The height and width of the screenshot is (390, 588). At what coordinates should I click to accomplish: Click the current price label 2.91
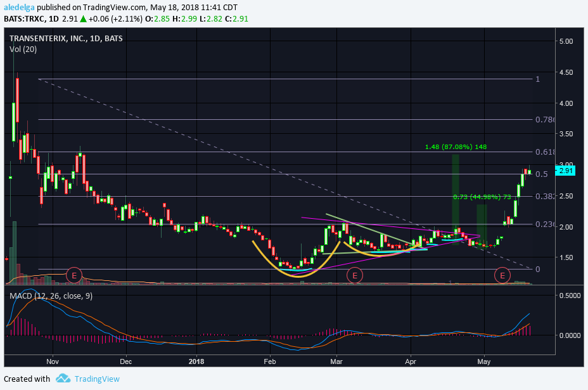click(565, 171)
